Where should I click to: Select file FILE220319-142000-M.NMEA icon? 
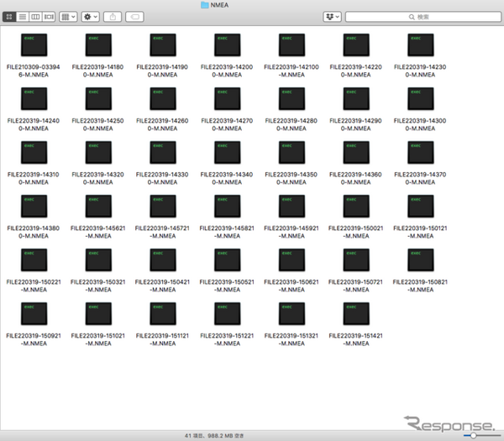[228, 45]
